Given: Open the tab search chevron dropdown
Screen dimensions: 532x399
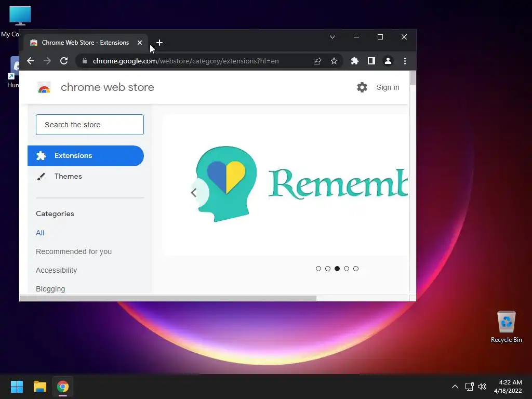Looking at the screenshot, I should click(x=332, y=37).
